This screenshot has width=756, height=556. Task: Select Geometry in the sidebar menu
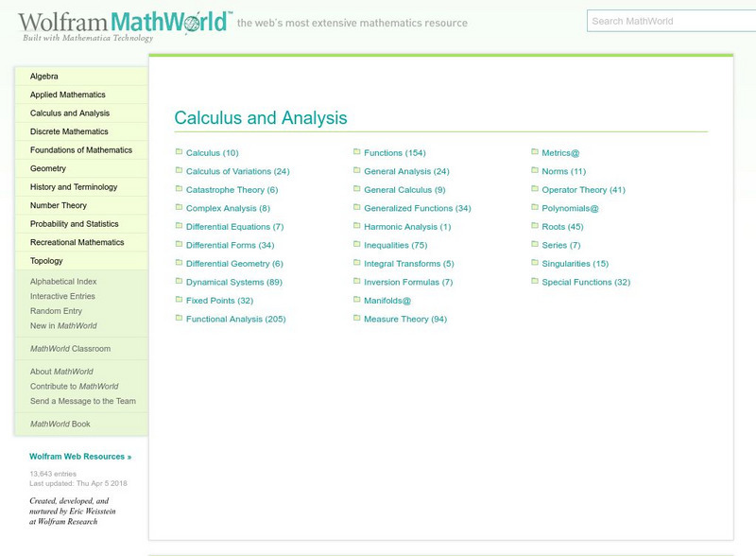tap(48, 168)
